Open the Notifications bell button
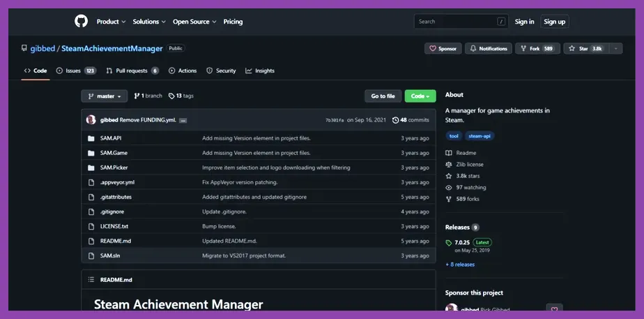 coord(489,48)
